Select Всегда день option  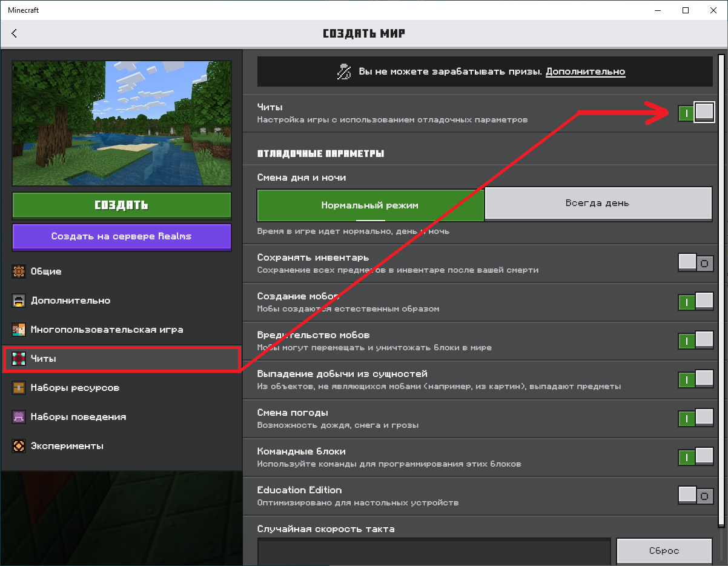point(598,203)
